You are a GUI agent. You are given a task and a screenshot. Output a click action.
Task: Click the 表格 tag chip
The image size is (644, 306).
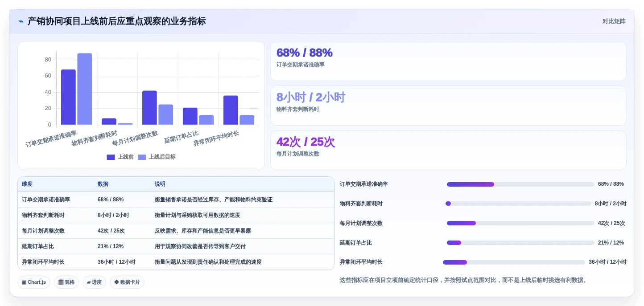tap(66, 282)
